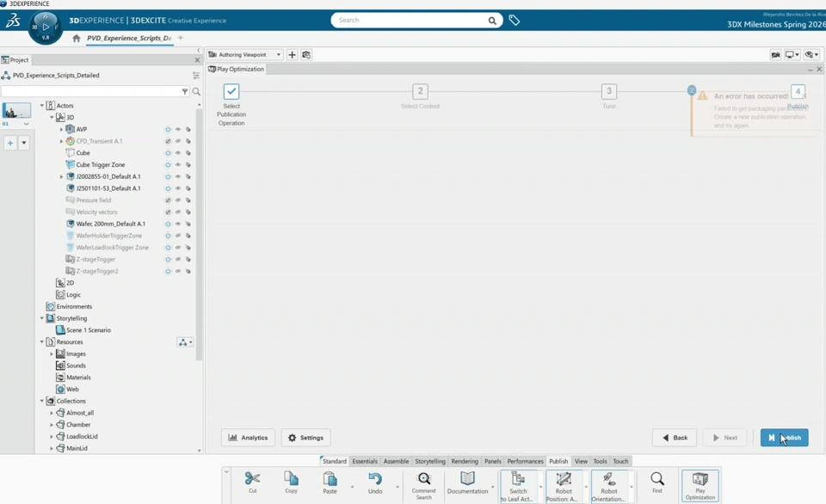
Task: Click the Ds logo icon
Action: (13, 21)
